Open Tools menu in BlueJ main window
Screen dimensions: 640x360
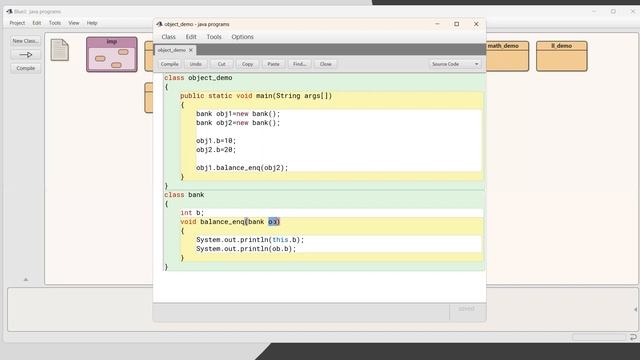click(x=55, y=23)
